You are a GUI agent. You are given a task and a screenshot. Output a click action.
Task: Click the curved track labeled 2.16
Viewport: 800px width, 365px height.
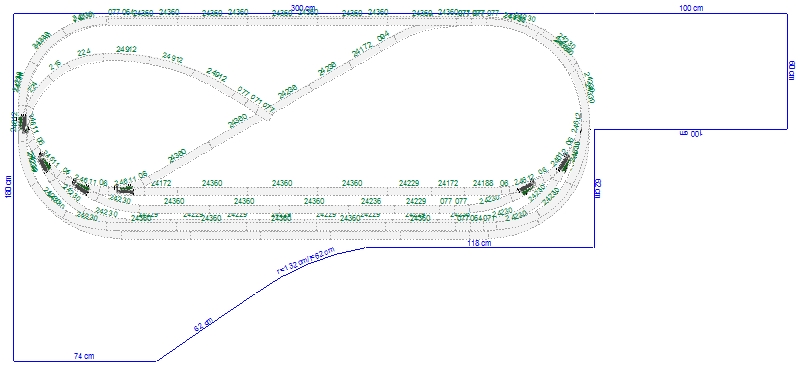[55, 65]
